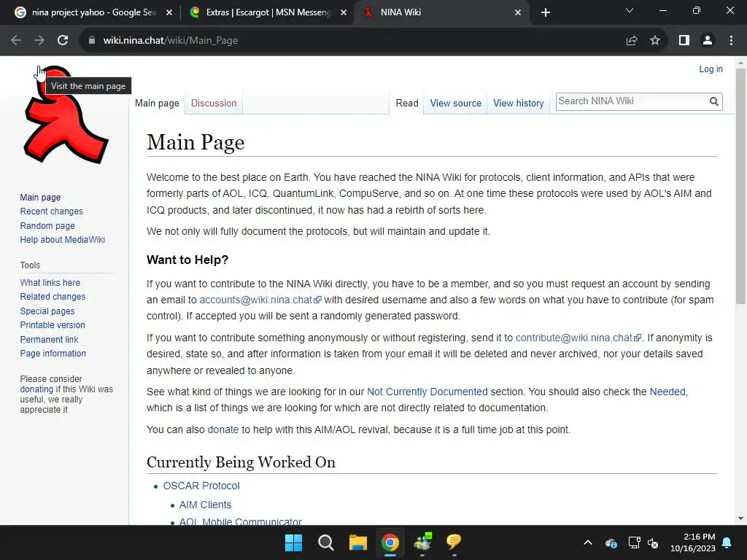The image size is (747, 560).
Task: Open Special pages tool link
Action: point(47,311)
